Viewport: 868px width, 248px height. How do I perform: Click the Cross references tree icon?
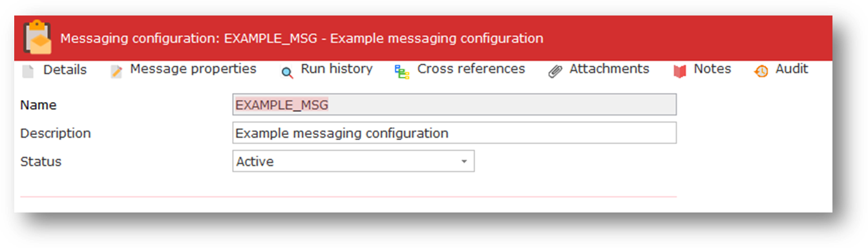403,72
